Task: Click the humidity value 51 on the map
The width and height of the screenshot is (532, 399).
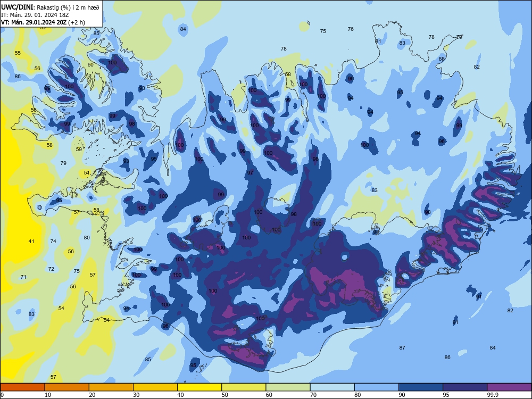Action: click(x=87, y=173)
